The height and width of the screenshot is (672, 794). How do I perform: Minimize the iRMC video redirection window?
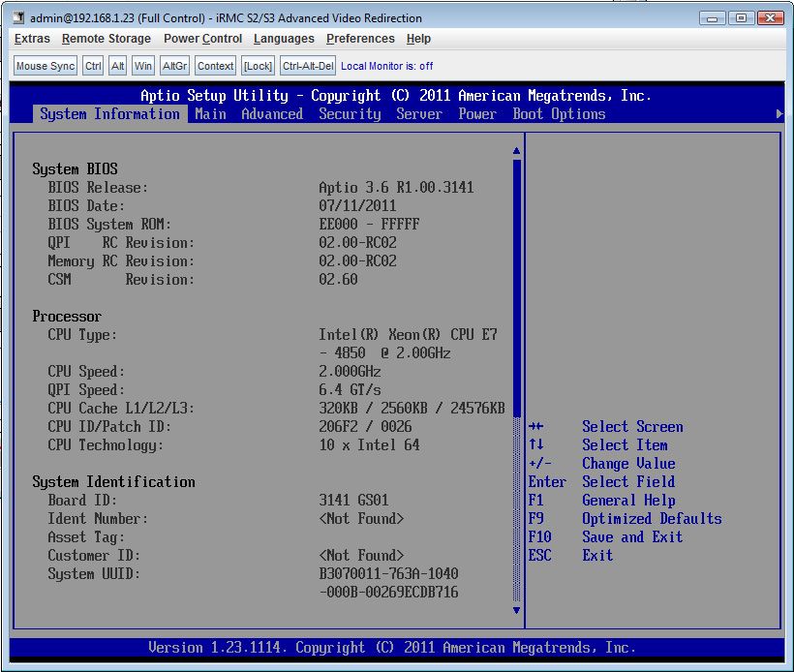(712, 18)
